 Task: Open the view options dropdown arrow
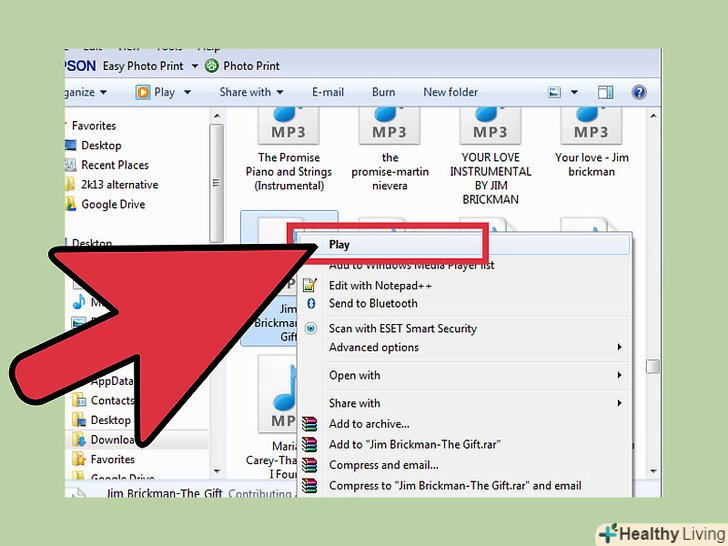pyautogui.click(x=574, y=92)
